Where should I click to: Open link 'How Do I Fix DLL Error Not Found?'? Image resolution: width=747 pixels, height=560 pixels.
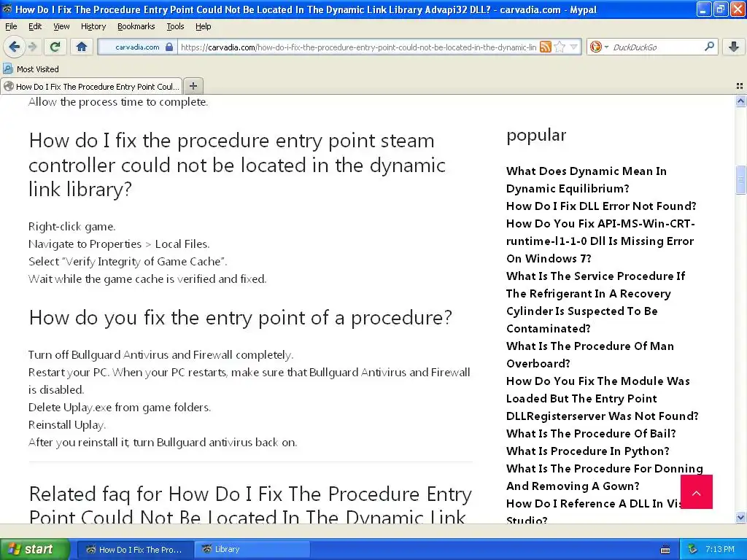(x=601, y=206)
